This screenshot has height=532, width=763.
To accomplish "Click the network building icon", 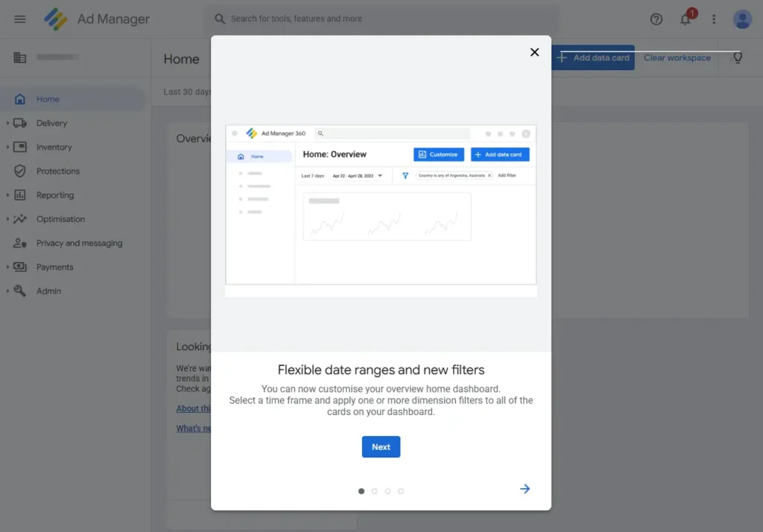I will [19, 57].
